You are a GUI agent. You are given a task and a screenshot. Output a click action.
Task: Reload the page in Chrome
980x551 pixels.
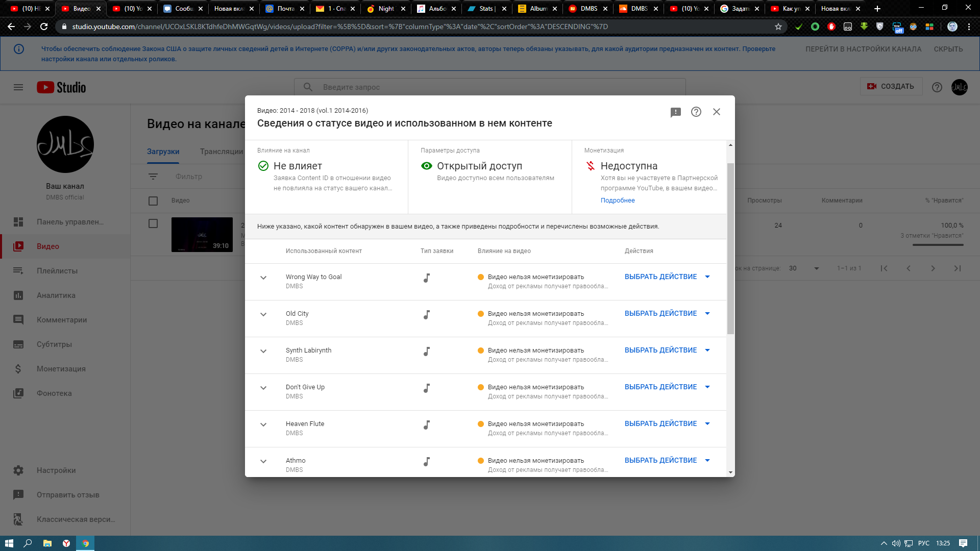click(x=44, y=27)
